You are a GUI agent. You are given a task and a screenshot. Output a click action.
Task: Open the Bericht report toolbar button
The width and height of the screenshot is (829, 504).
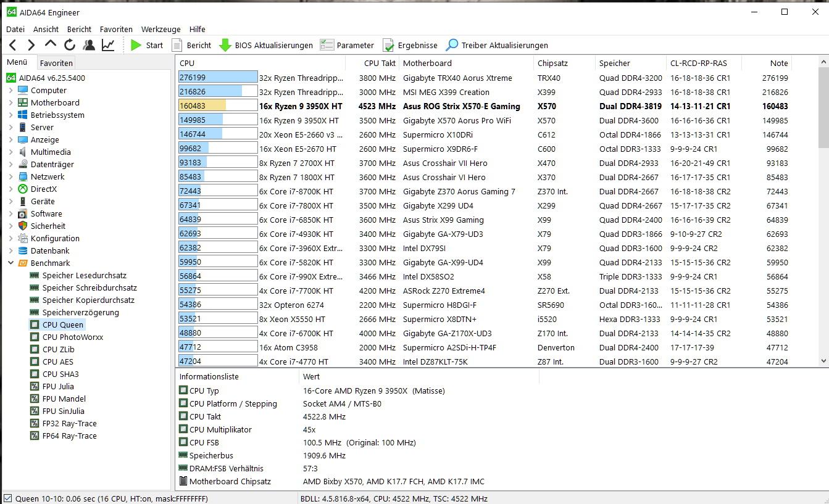(x=191, y=45)
